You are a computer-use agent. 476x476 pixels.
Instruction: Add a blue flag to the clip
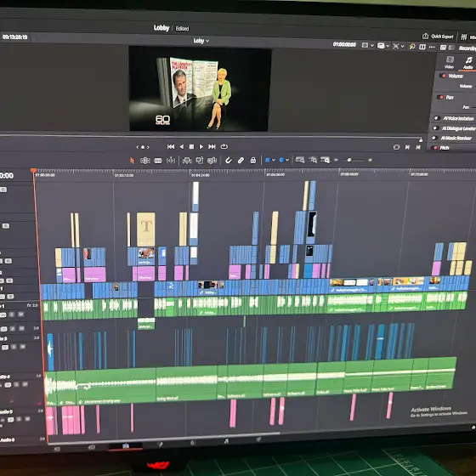point(268,160)
